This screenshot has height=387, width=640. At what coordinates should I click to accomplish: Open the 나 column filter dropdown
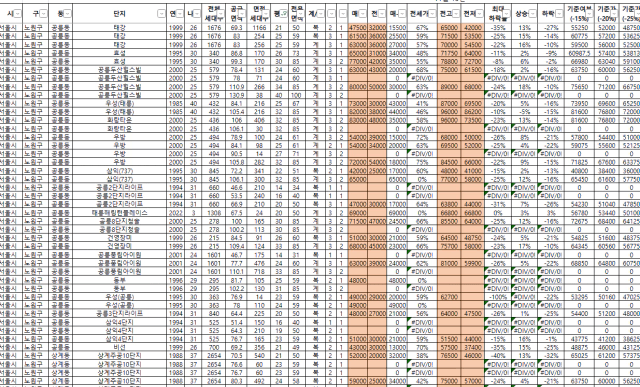click(x=196, y=14)
